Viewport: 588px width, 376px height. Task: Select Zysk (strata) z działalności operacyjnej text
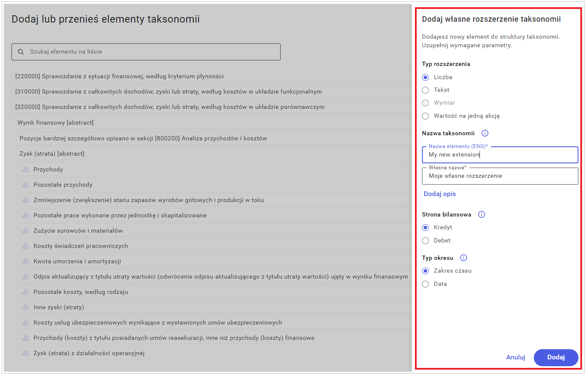point(89,353)
